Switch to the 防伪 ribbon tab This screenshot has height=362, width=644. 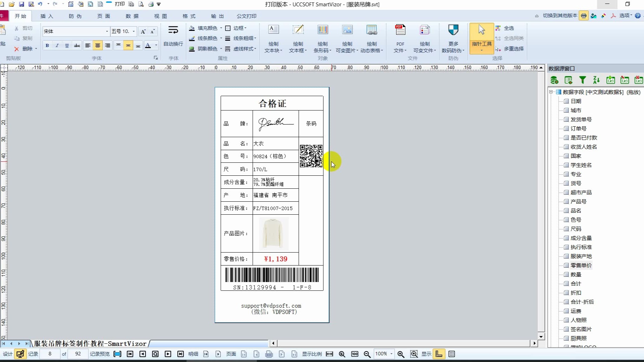75,16
